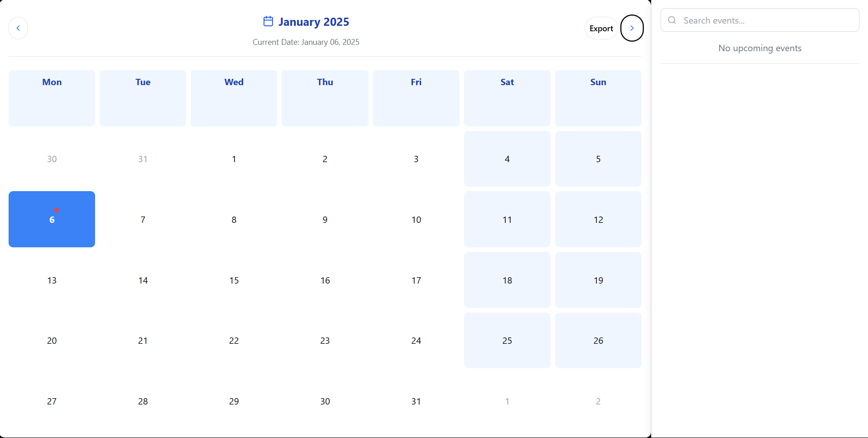The height and width of the screenshot is (438, 868).
Task: Click the greyed-out February 1 date
Action: 507,401
